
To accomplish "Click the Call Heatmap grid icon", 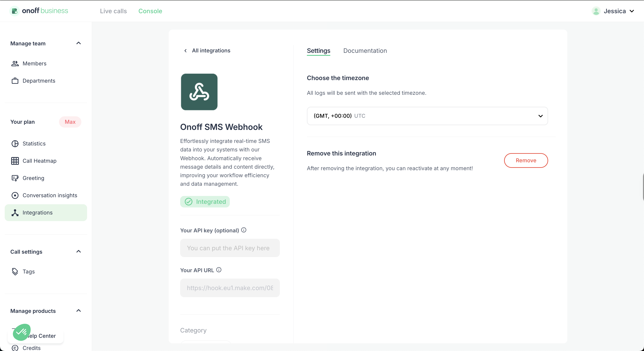I will coord(15,161).
